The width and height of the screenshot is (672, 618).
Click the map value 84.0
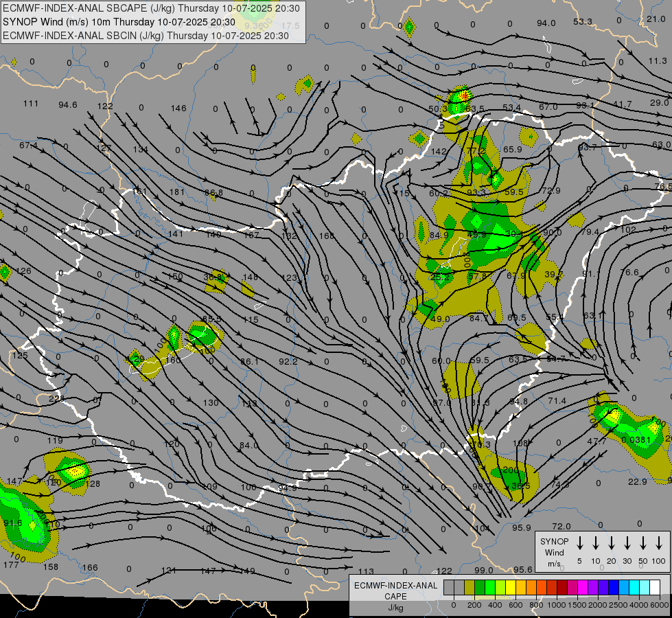coord(249,445)
